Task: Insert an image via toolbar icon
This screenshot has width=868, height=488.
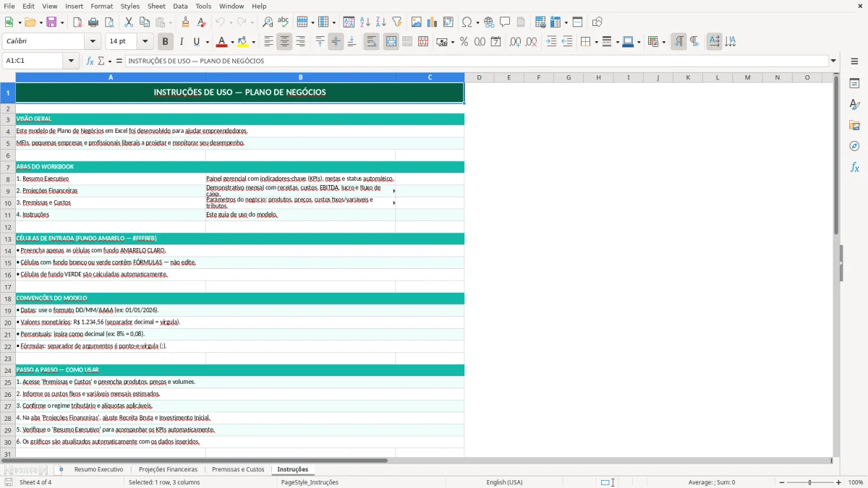Action: coord(417,22)
